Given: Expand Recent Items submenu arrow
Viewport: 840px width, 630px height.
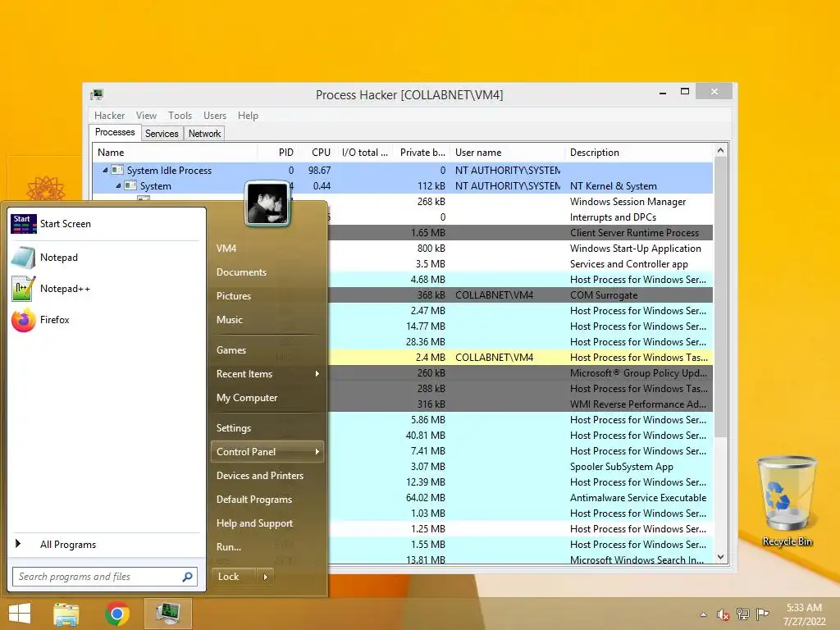Looking at the screenshot, I should coord(317,374).
